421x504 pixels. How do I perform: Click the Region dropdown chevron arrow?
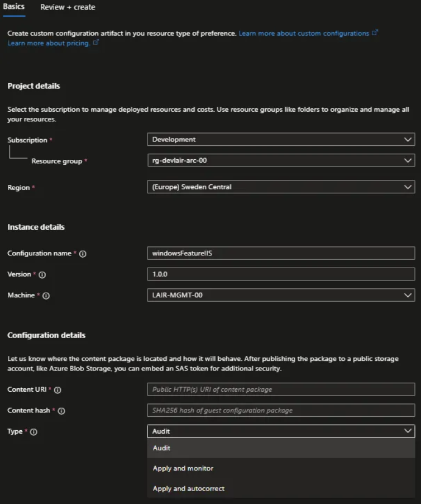tap(408, 187)
